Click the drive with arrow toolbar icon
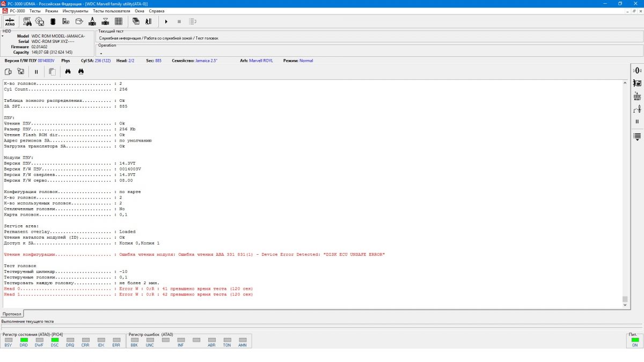Screen dimensions: 644x362 [x=79, y=21]
